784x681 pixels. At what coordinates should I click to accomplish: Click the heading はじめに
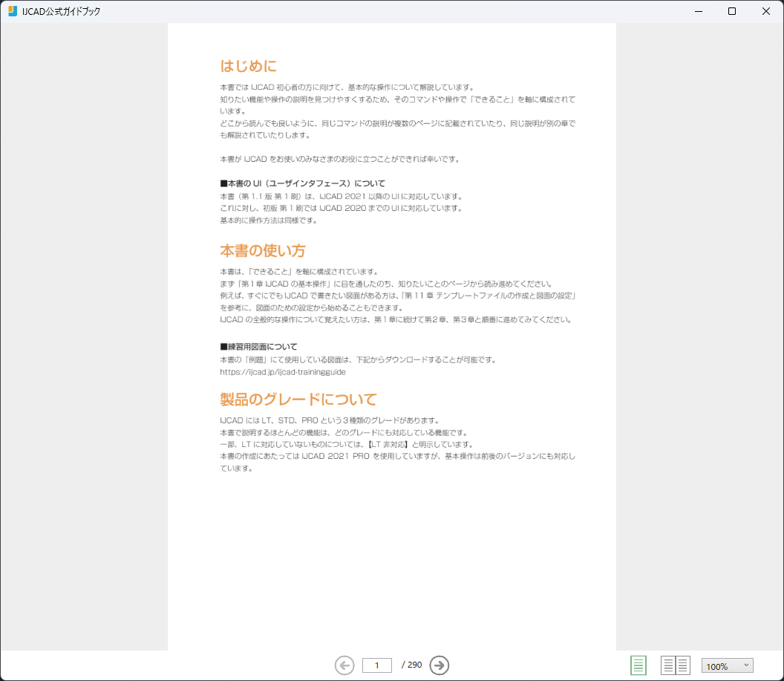click(248, 66)
